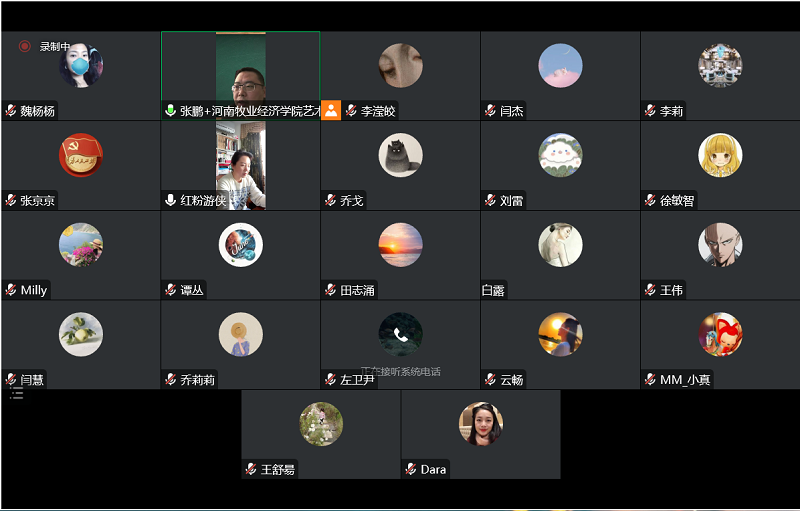Select 张京京's party emblem avatar
800x511 pixels.
coord(81,155)
